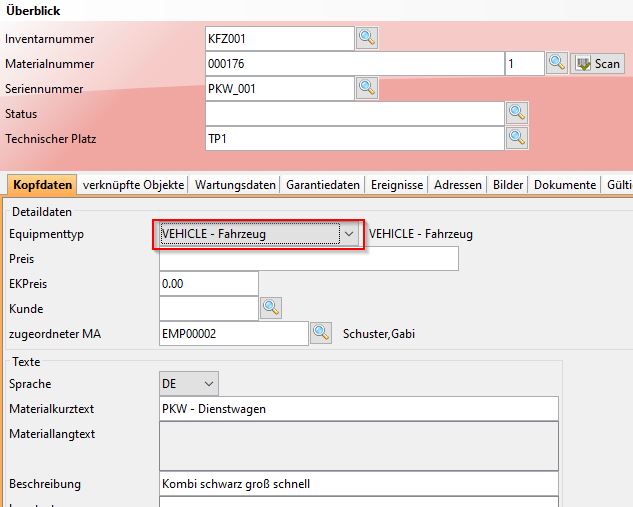This screenshot has height=507, width=633.
Task: Go to the Ereignisse tab
Action: [x=397, y=185]
